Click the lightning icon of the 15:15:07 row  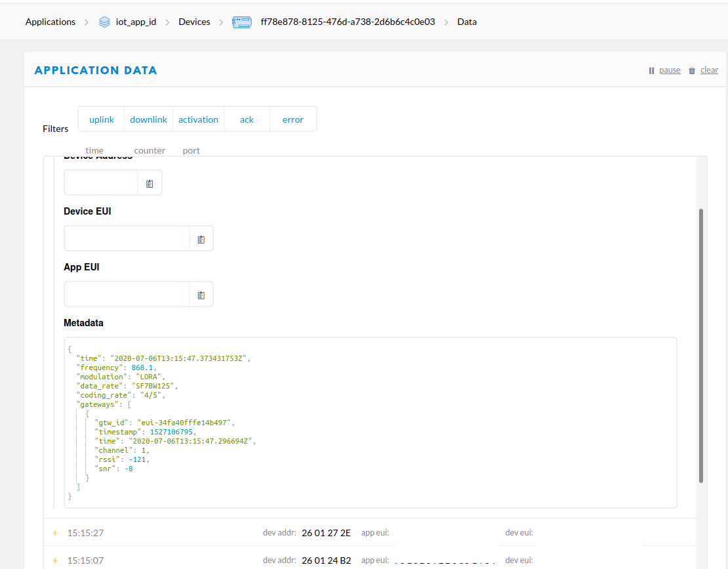[x=55, y=560]
